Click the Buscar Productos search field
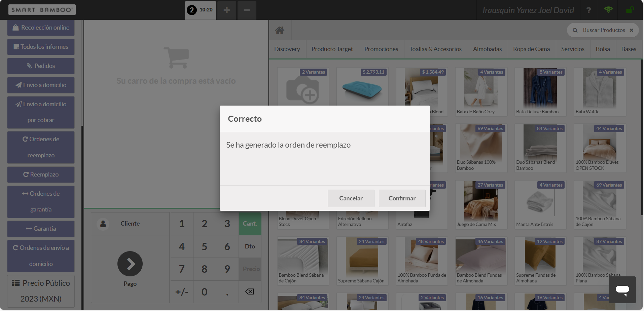This screenshot has width=644, height=311. point(604,30)
